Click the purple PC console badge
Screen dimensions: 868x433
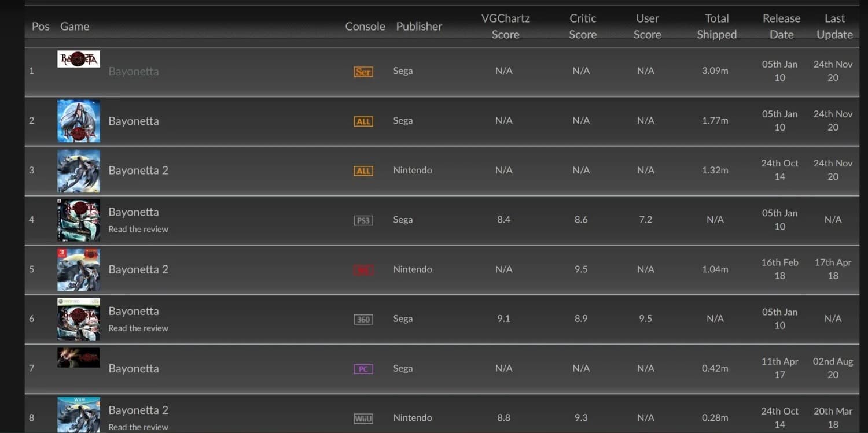pos(363,369)
